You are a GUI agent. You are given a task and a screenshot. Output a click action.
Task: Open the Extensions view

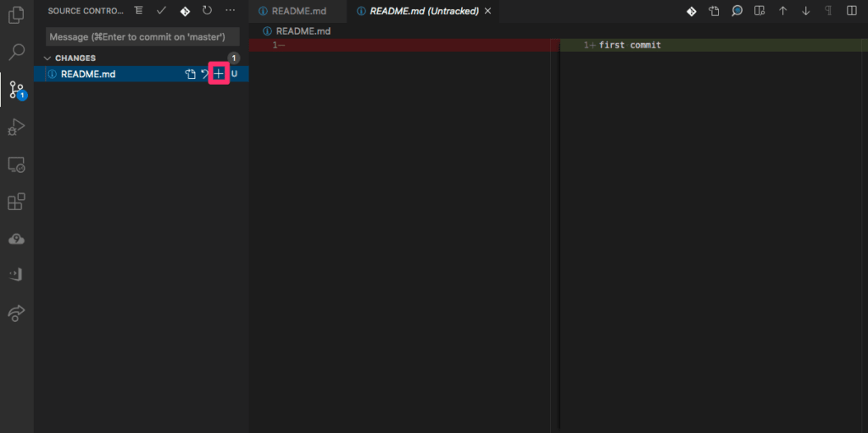coord(17,202)
